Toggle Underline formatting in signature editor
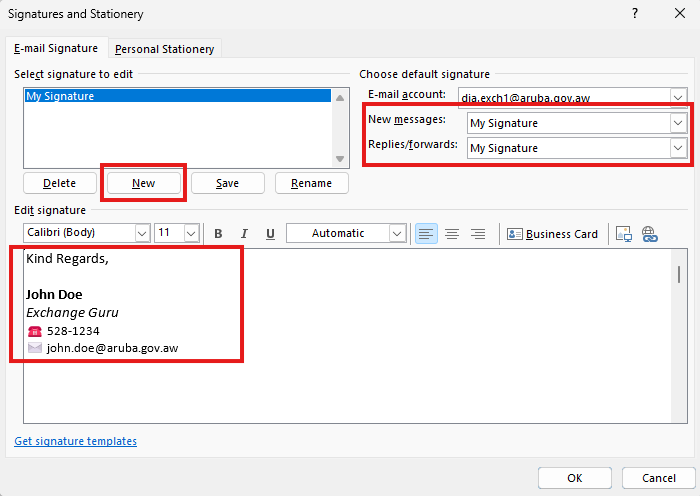Viewport: 700px width, 496px height. pyautogui.click(x=270, y=234)
